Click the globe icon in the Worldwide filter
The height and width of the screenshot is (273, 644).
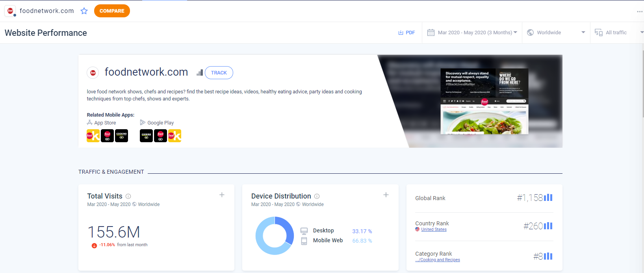pos(531,32)
